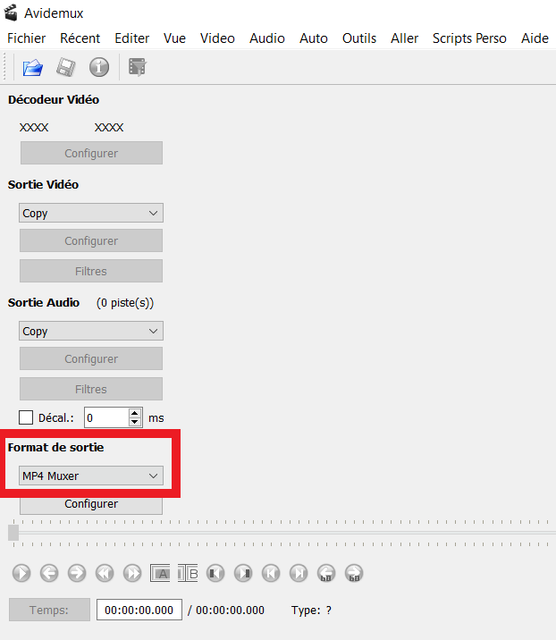Viewport: 556px width, 640px height.
Task: Open a video file with the folder icon
Action: coord(33,67)
